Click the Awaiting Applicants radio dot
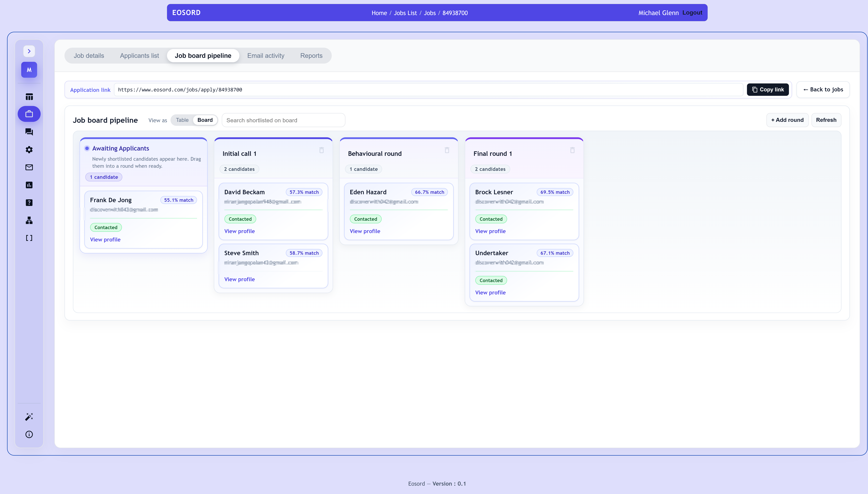This screenshot has height=494, width=868. pyautogui.click(x=87, y=148)
